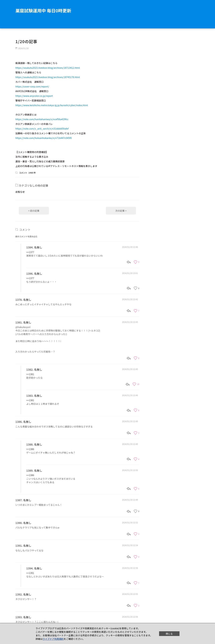
Task: Toggle the heart on comment 1396
Action: (x=135, y=288)
